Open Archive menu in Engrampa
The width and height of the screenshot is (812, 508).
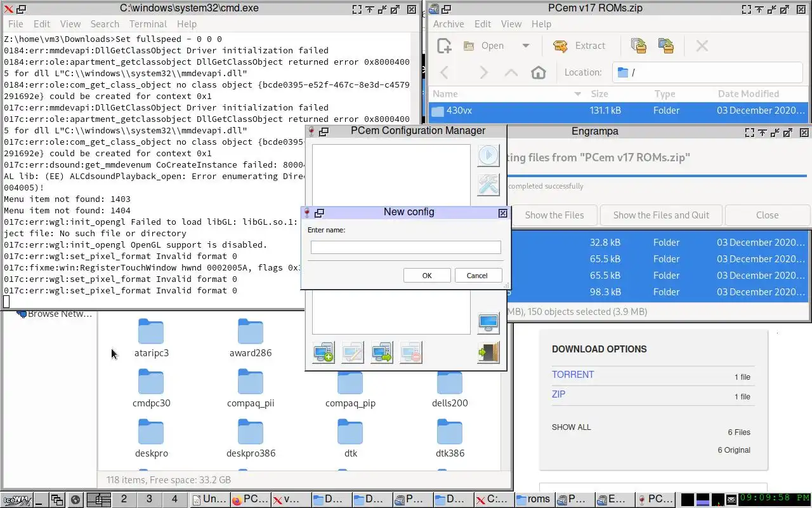(x=449, y=24)
